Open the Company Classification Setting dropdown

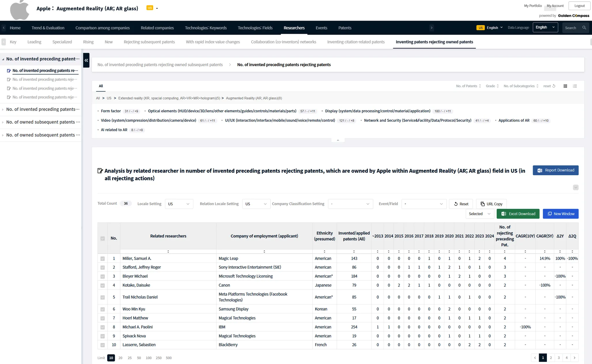(350, 204)
